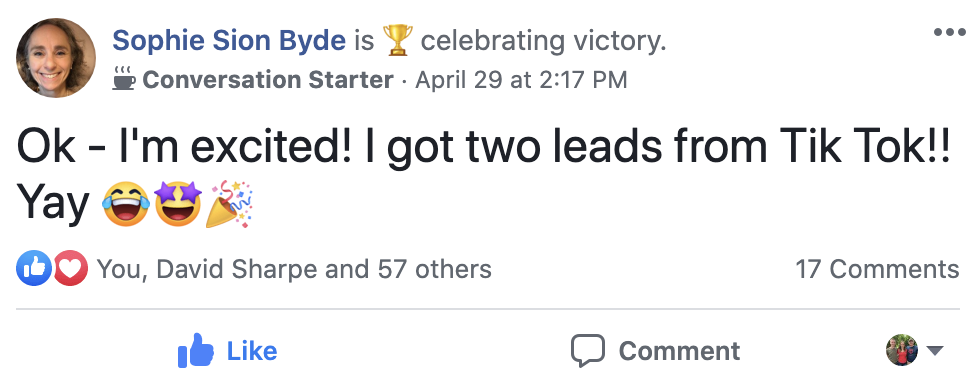Open Sophie Sion Byde's profile picture
Screen dimensions: 980x388
56,57
